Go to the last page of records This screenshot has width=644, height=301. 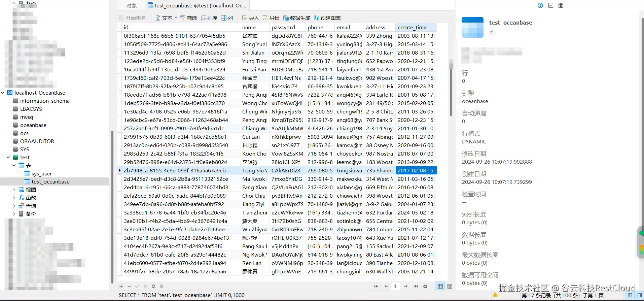(x=416, y=286)
